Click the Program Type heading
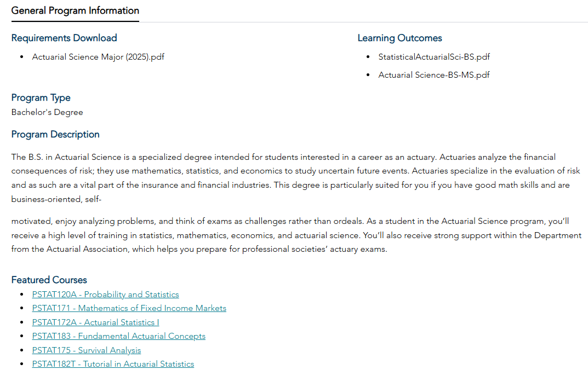 click(x=41, y=97)
